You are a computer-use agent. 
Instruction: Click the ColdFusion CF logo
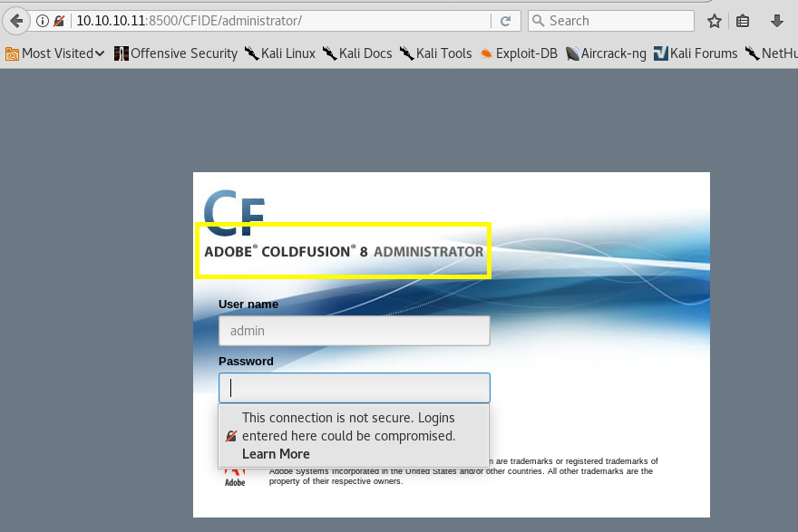(x=234, y=209)
